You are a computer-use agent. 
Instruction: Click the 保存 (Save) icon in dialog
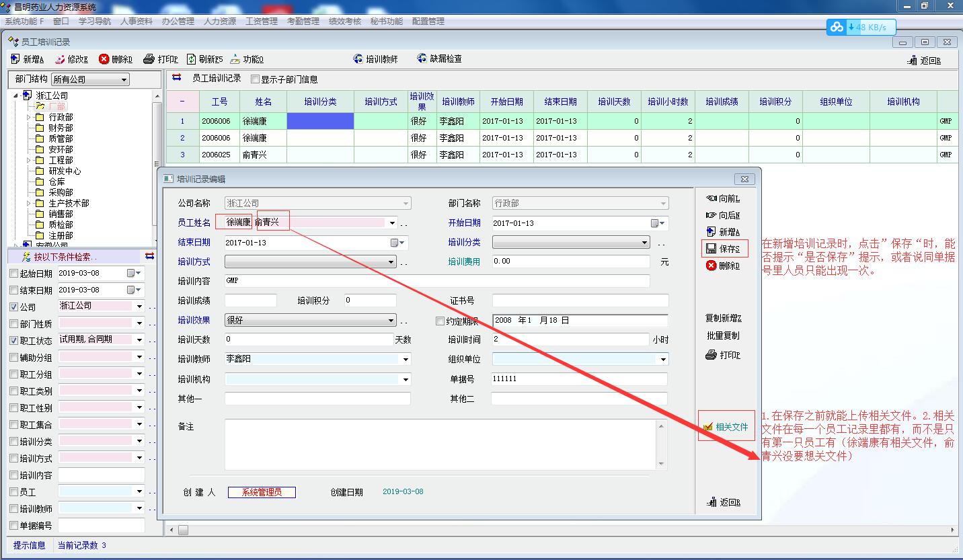711,249
